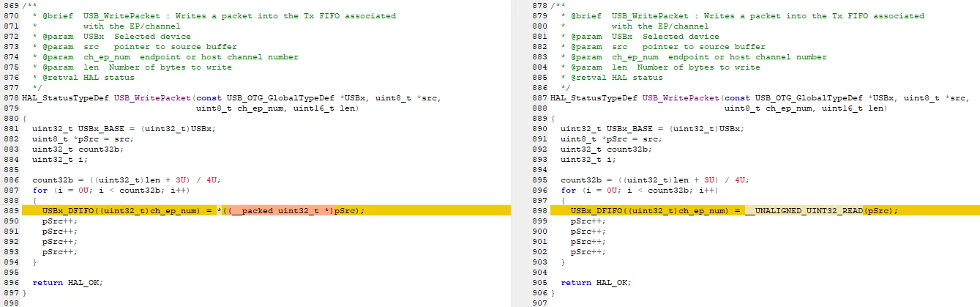Click HAL_StatusTypeDef return type in the left pane

66,97
